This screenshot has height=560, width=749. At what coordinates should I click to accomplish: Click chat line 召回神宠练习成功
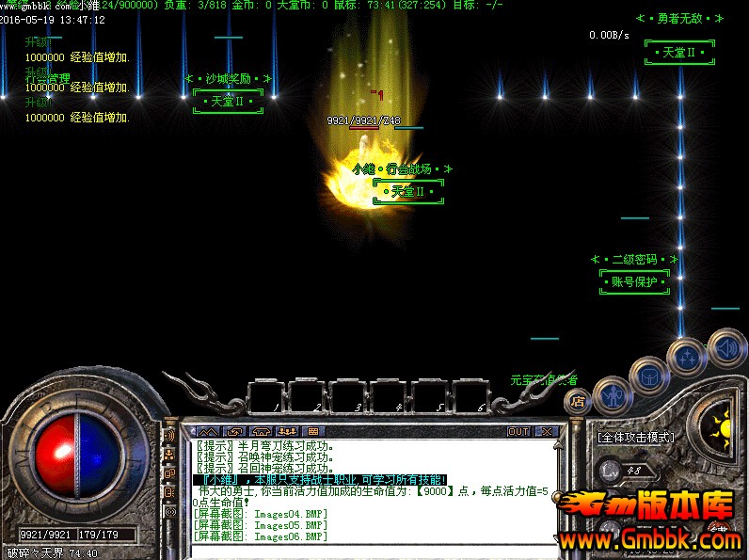pos(265,469)
